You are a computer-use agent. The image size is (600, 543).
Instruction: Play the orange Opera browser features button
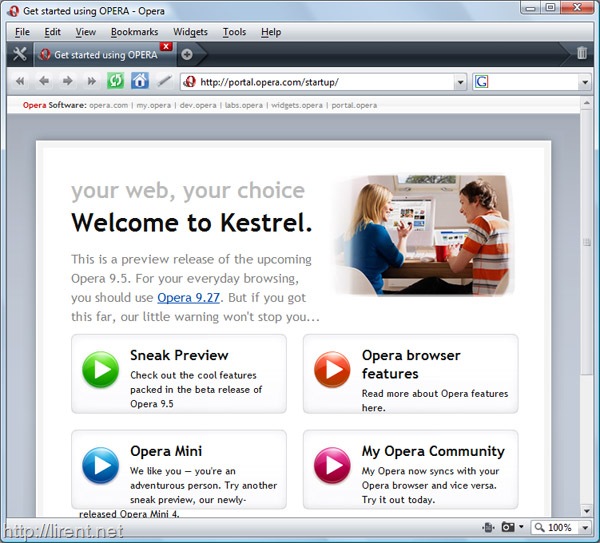[332, 370]
